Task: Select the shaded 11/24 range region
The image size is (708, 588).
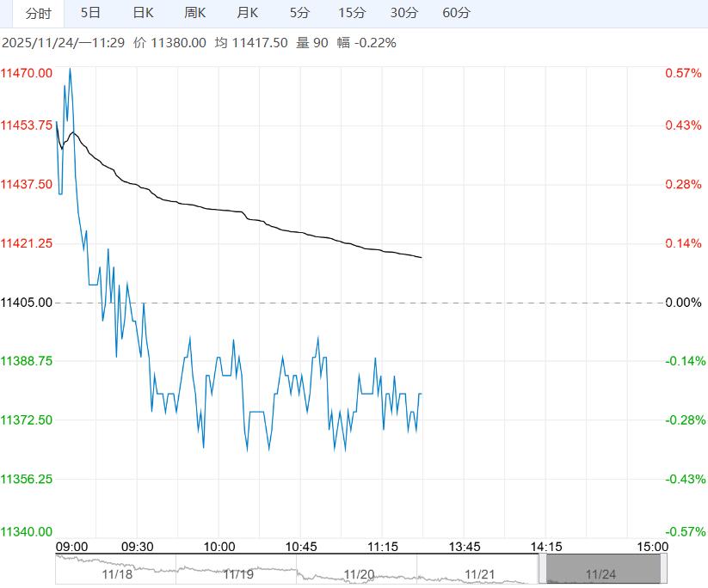Action: [x=603, y=568]
